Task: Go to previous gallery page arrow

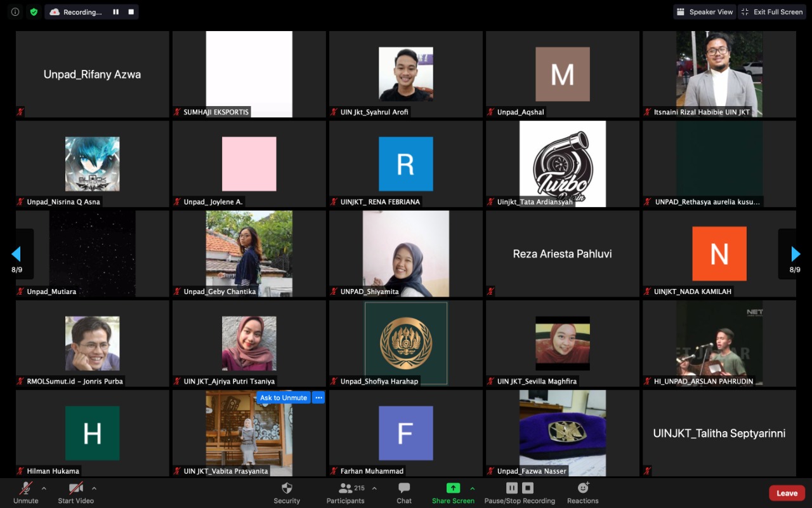Action: [16, 254]
